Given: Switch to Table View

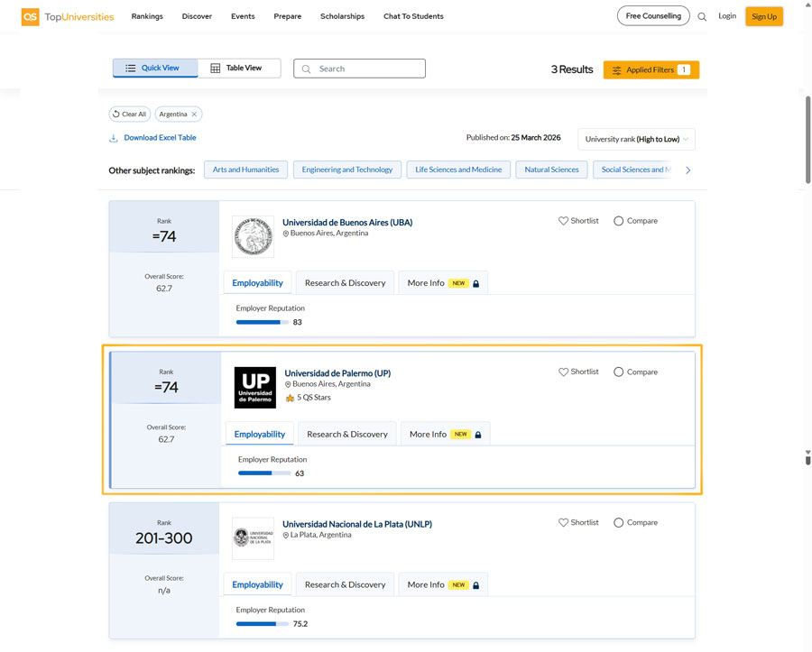Looking at the screenshot, I should coord(236,69).
